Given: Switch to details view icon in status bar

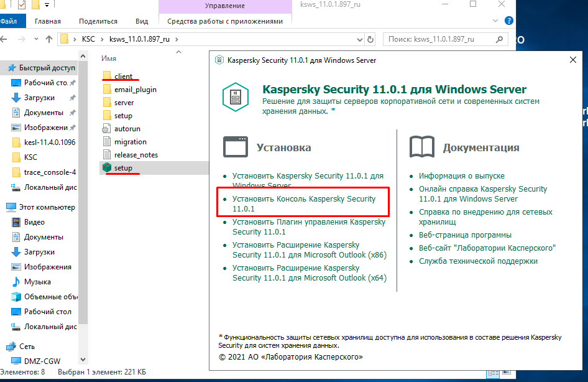Looking at the screenshot, I should [493, 374].
